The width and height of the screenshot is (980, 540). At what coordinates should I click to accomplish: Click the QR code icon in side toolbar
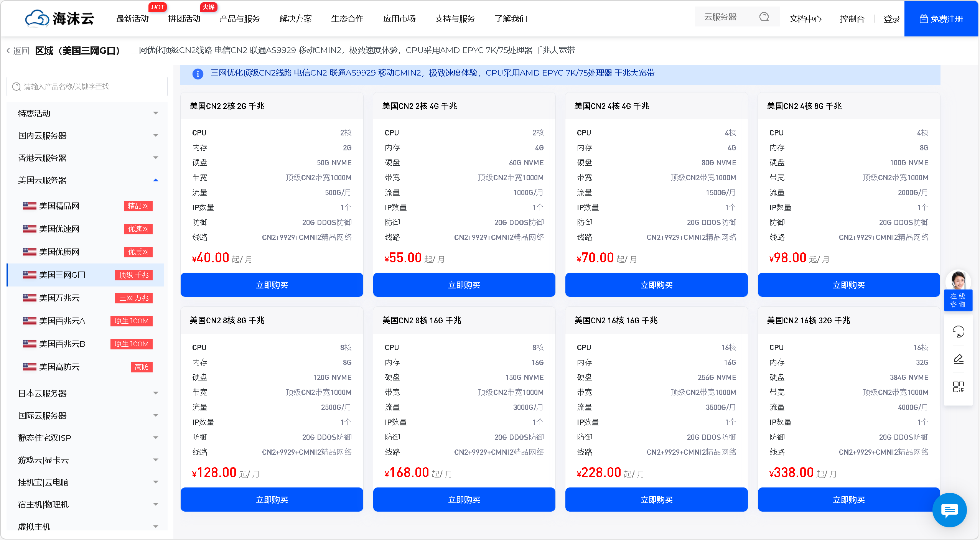coord(958,387)
